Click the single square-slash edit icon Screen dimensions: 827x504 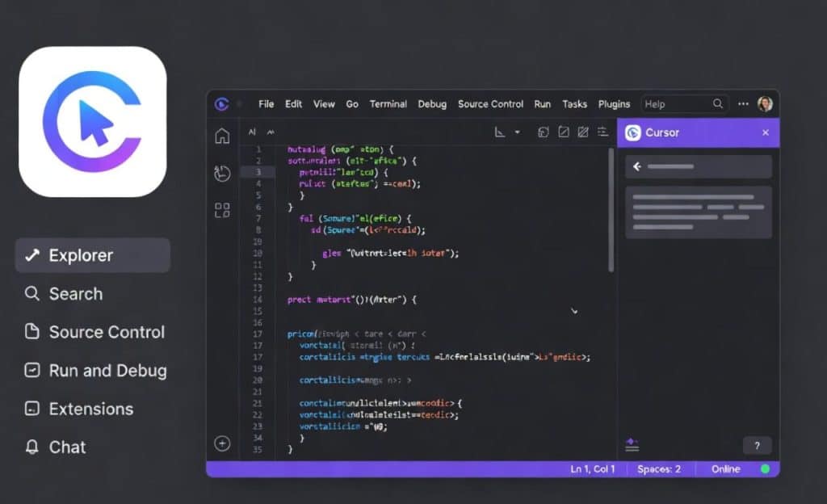pyautogui.click(x=563, y=132)
